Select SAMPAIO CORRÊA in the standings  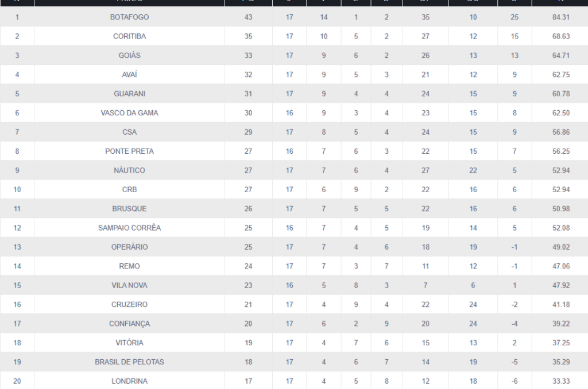(129, 228)
